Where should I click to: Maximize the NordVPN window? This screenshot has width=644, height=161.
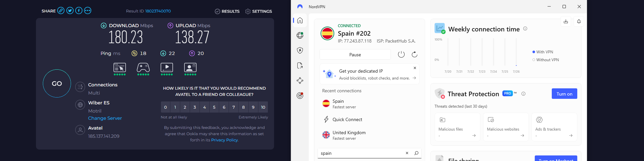564,7
